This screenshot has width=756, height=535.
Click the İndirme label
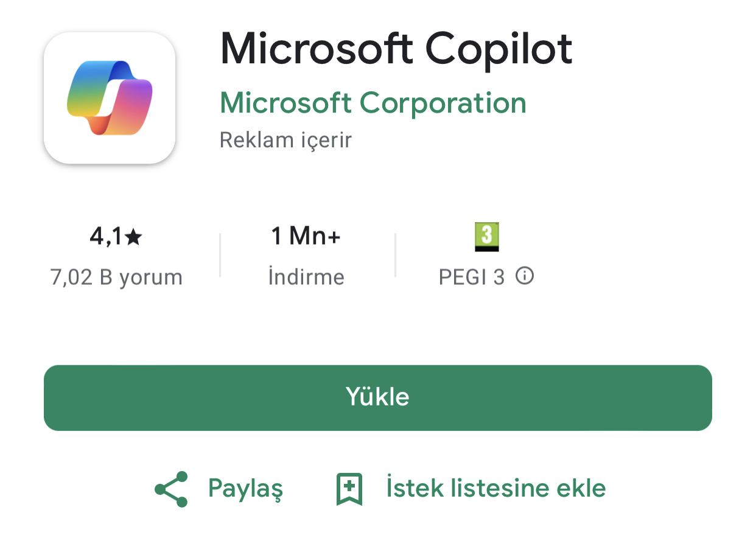click(x=306, y=278)
